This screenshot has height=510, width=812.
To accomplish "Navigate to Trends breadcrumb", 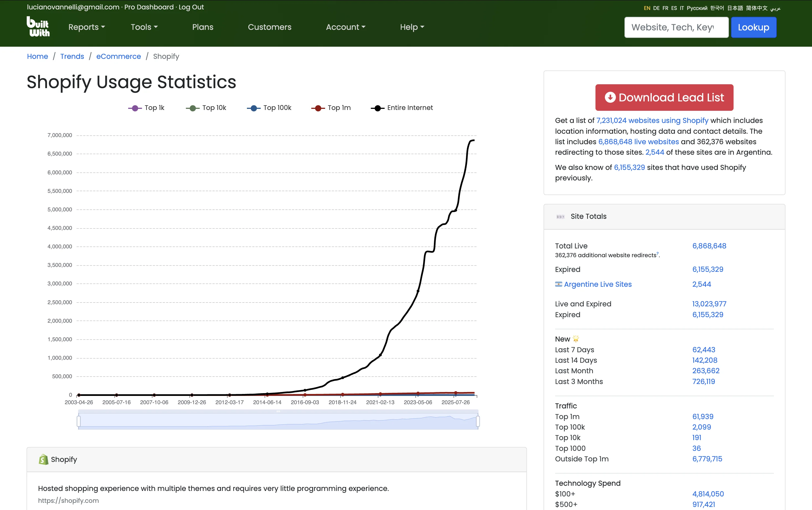I will 72,56.
